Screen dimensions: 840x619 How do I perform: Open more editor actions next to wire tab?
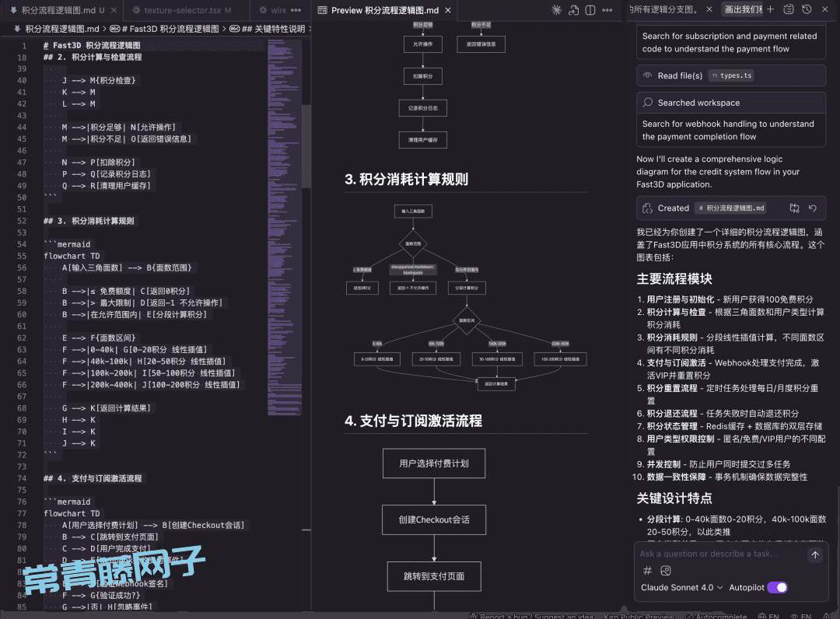pyautogui.click(x=296, y=10)
